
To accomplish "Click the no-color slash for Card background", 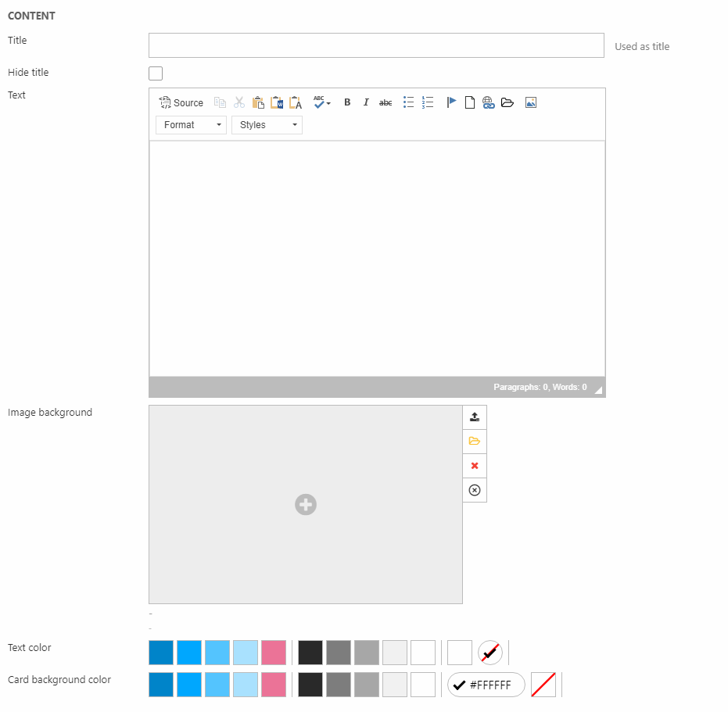I will [x=543, y=685].
